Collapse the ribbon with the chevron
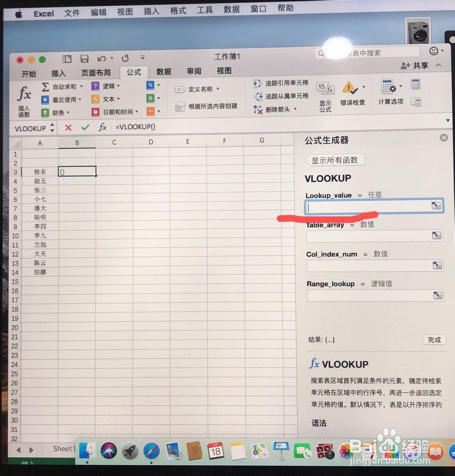This screenshot has height=476, width=455. coord(438,65)
